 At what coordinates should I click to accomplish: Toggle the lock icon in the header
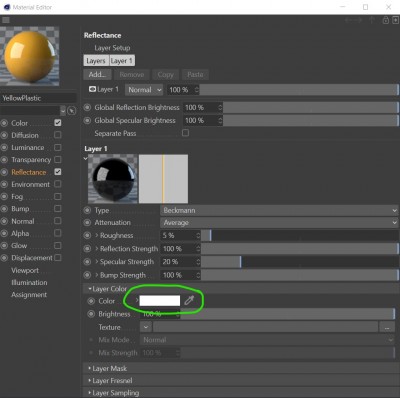pos(386,20)
